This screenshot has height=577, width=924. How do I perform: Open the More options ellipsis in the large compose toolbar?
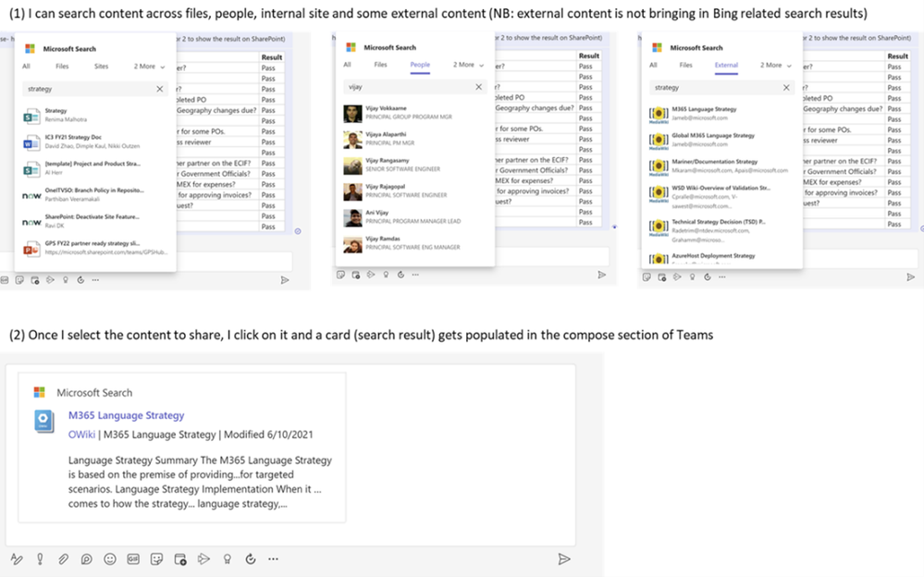point(273,559)
